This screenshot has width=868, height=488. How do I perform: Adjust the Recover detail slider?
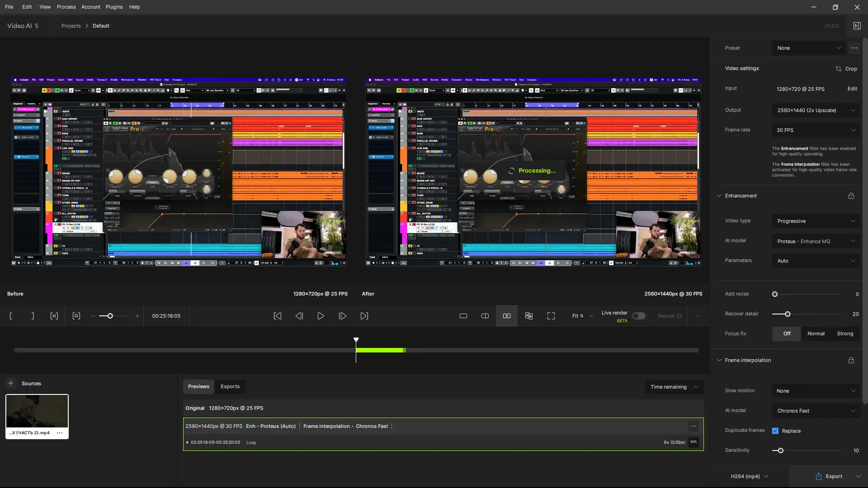(788, 314)
